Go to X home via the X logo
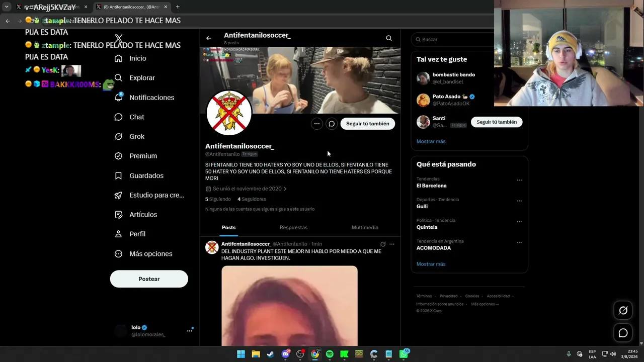644x362 pixels. pos(119,39)
